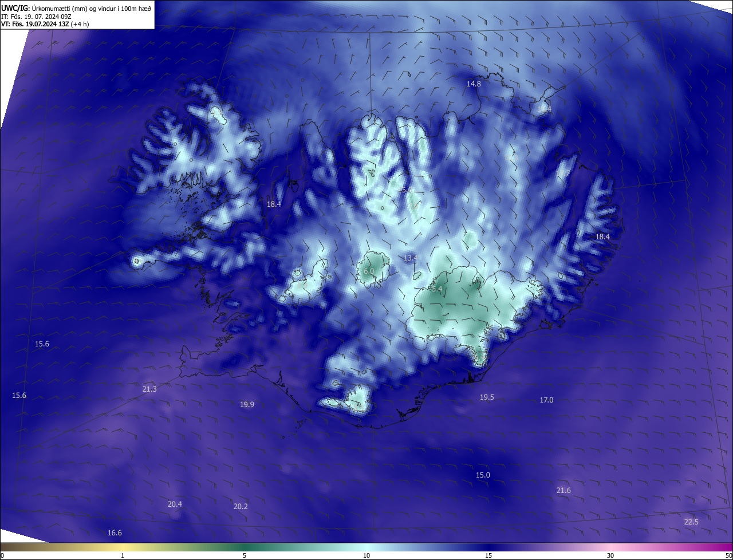733x560 pixels.
Task: Click the 50 tick on the color scale
Action: click(728, 555)
